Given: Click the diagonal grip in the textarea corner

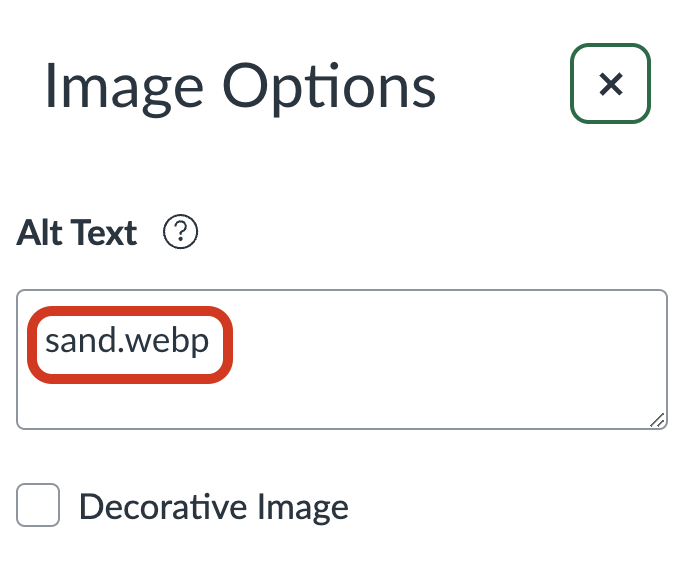Looking at the screenshot, I should point(657,420).
